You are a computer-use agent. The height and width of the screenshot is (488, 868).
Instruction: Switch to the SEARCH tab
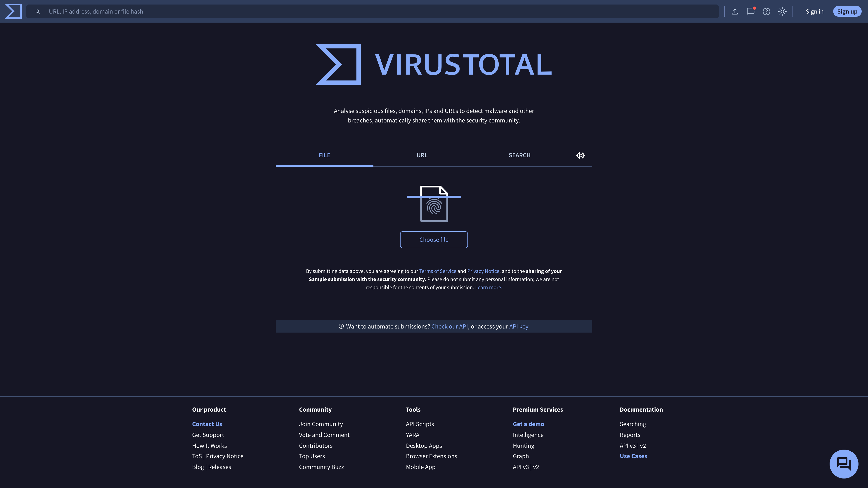tap(520, 155)
